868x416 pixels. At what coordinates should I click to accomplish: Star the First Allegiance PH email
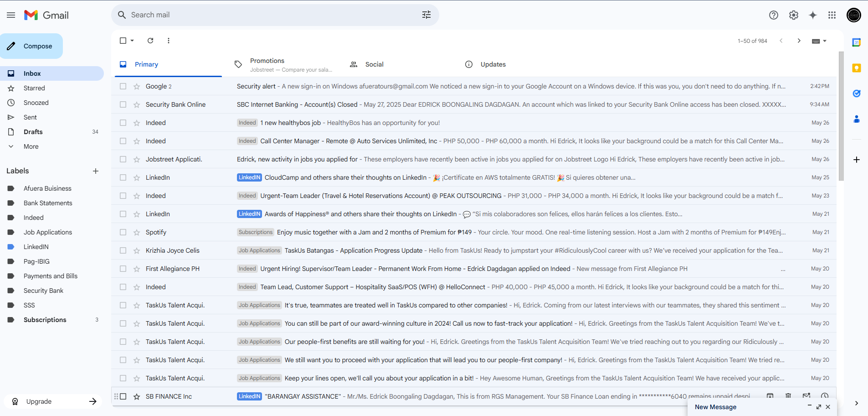[137, 269]
